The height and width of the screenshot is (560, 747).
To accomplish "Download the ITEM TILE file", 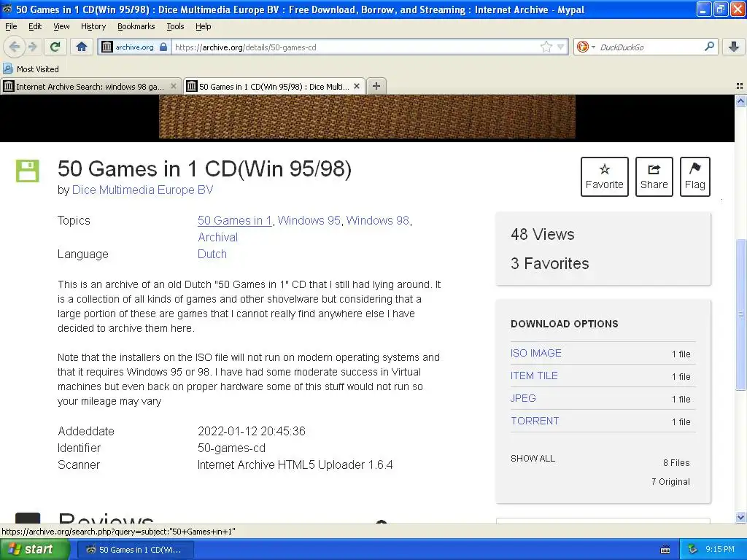I will tap(534, 376).
